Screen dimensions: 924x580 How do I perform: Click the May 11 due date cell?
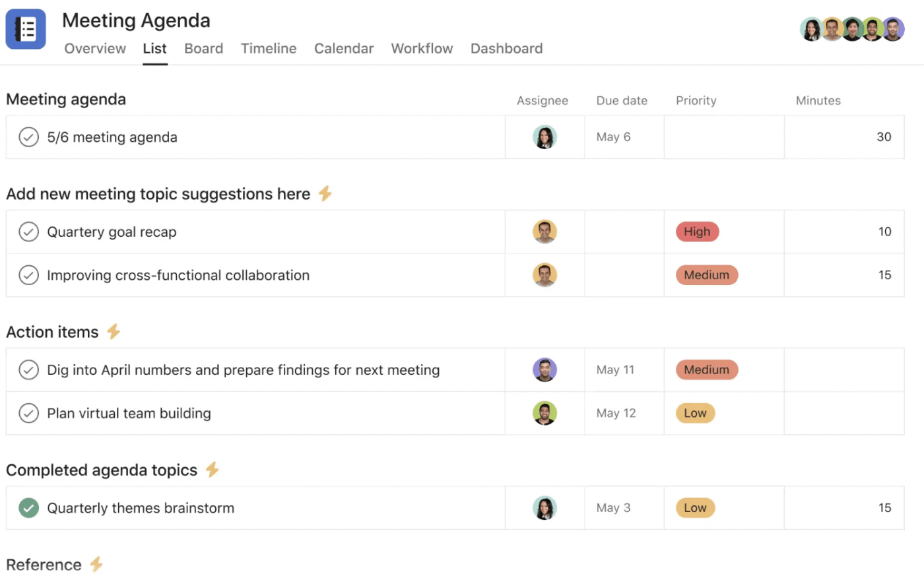pyautogui.click(x=624, y=370)
